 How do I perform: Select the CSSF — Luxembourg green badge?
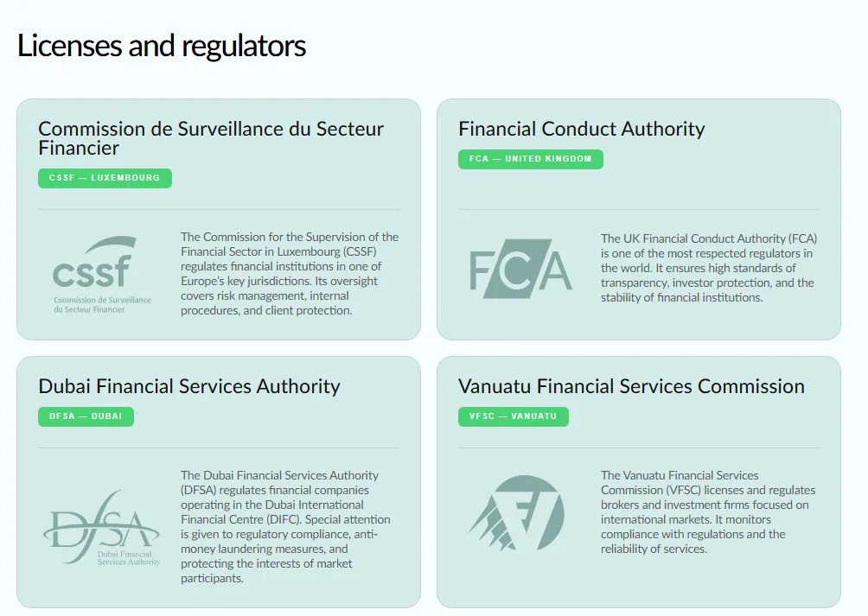click(x=105, y=178)
